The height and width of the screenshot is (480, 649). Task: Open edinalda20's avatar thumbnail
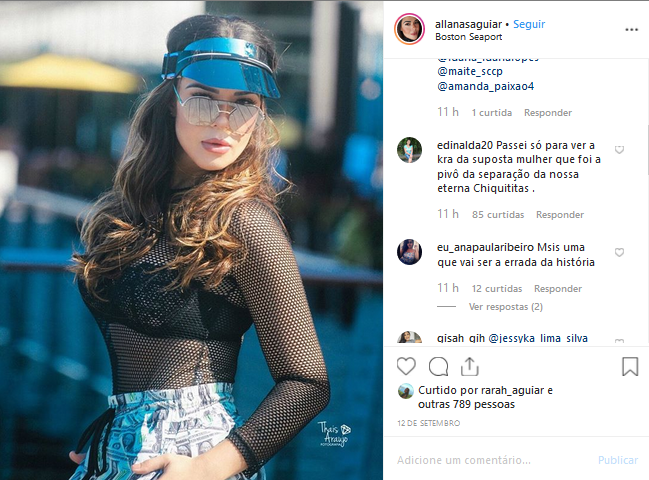pos(409,150)
